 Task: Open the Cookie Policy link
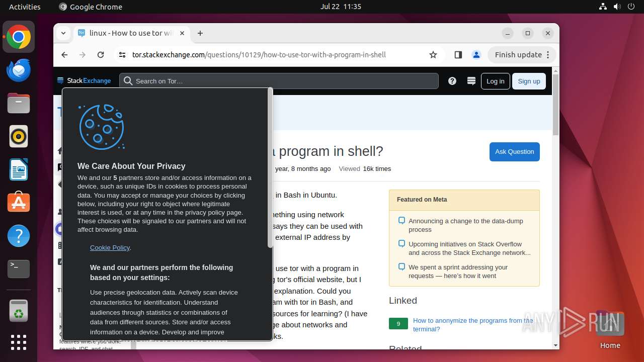pos(110,247)
